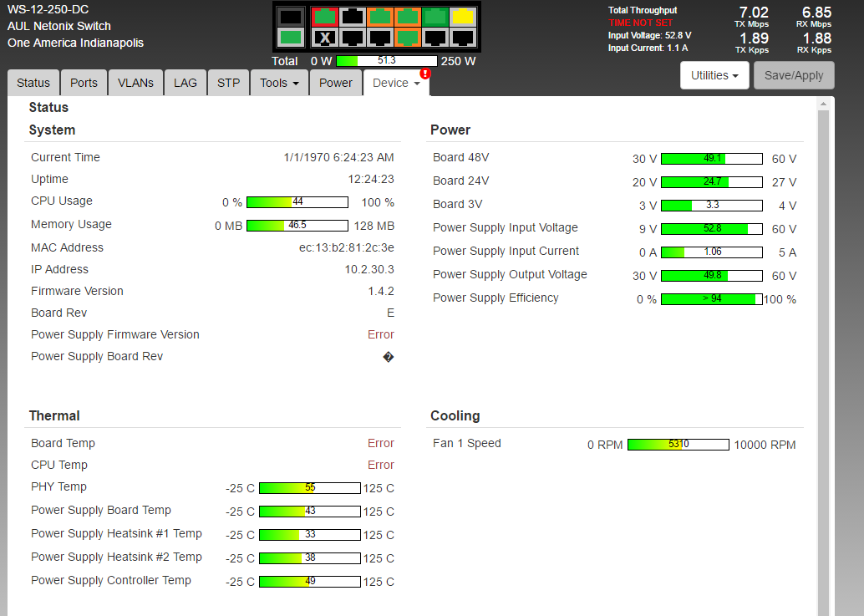Viewport: 864px width, 616px height.
Task: Switch to the Ports tab
Action: [84, 83]
